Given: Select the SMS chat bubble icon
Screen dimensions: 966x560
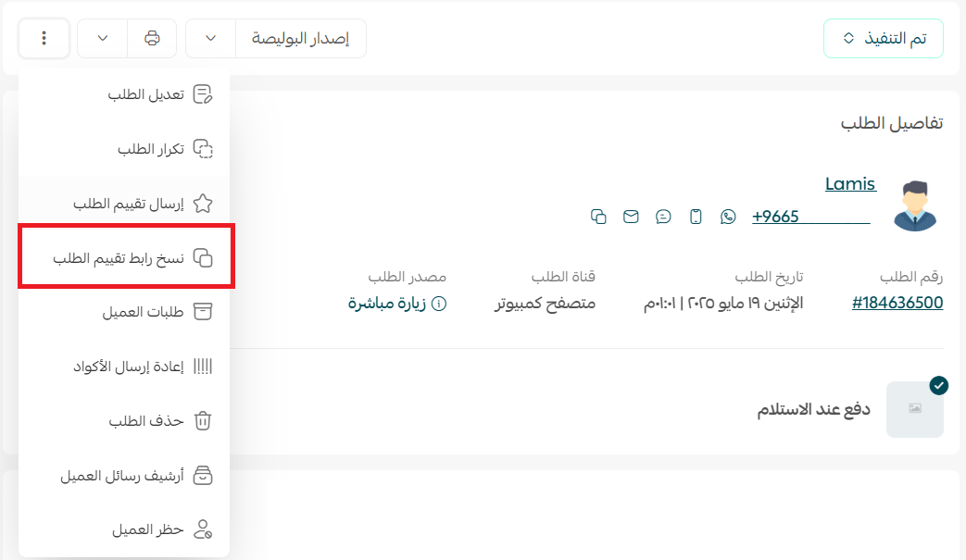Looking at the screenshot, I should point(663,217).
